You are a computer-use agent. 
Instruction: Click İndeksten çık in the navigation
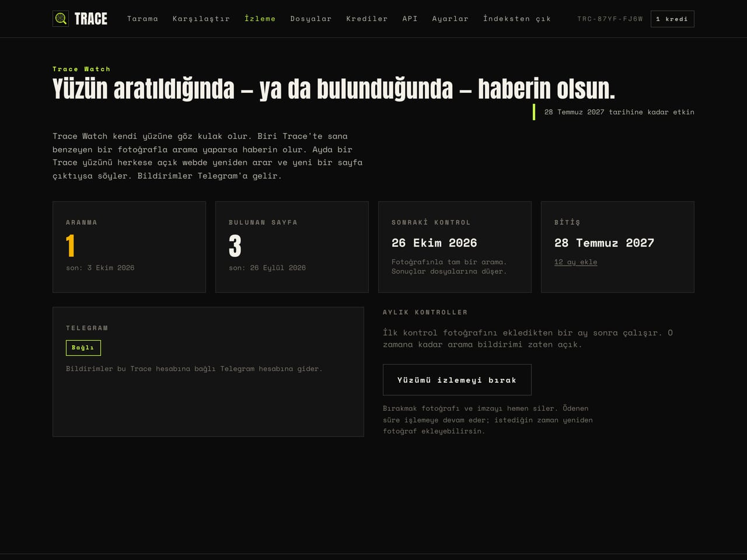coord(517,19)
